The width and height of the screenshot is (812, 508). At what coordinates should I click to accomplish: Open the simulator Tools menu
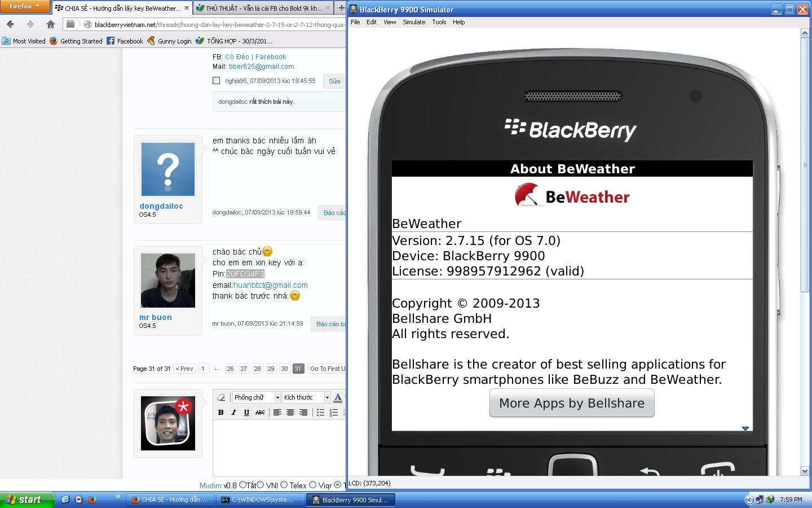pos(439,22)
